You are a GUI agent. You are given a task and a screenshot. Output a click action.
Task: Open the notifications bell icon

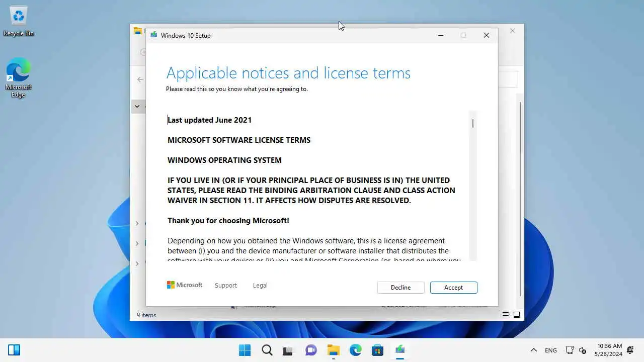630,350
